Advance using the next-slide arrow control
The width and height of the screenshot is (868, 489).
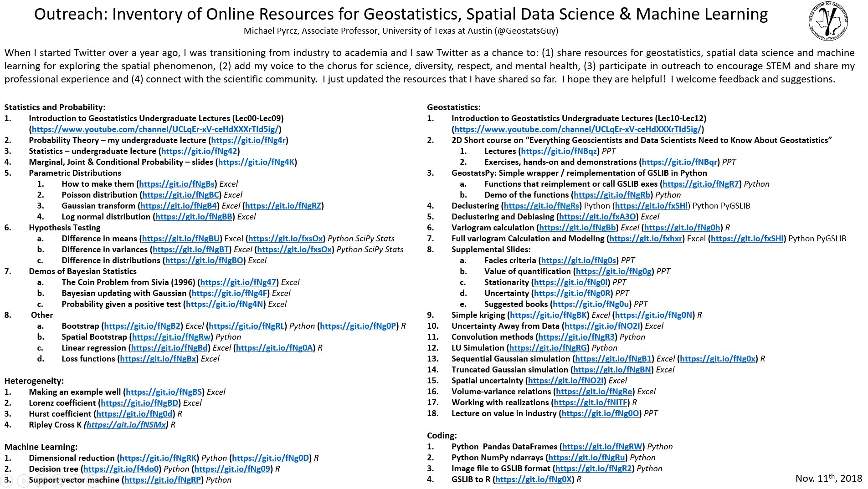click(x=23, y=480)
